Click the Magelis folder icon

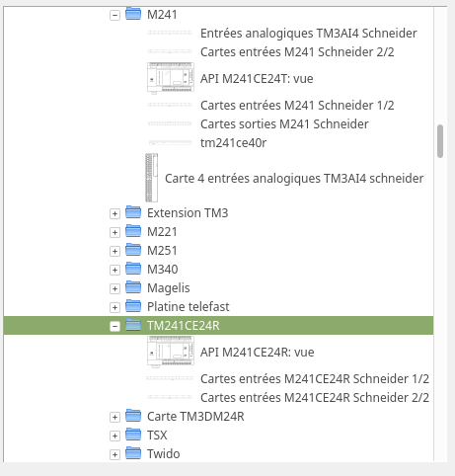point(133,287)
